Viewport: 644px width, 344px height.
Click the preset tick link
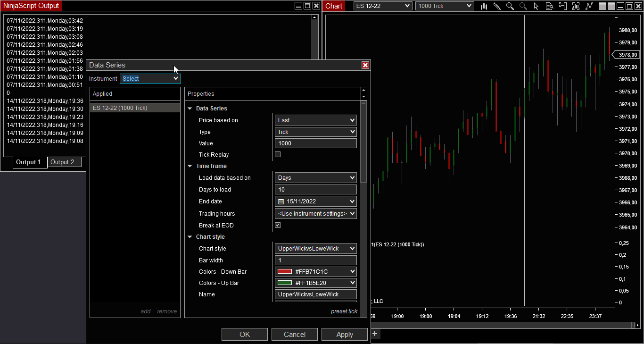(x=344, y=311)
